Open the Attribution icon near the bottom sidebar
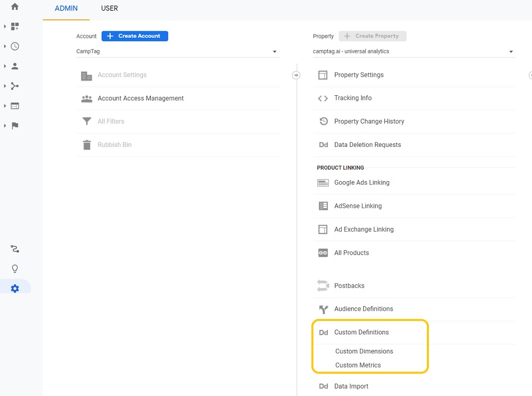Viewport: 532px width, 396px height. pos(14,249)
